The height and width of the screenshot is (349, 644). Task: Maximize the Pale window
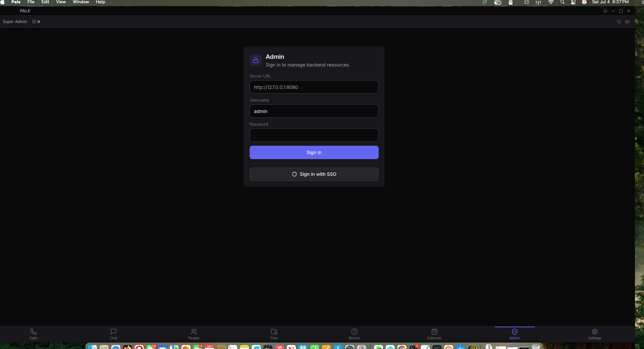tap(621, 11)
